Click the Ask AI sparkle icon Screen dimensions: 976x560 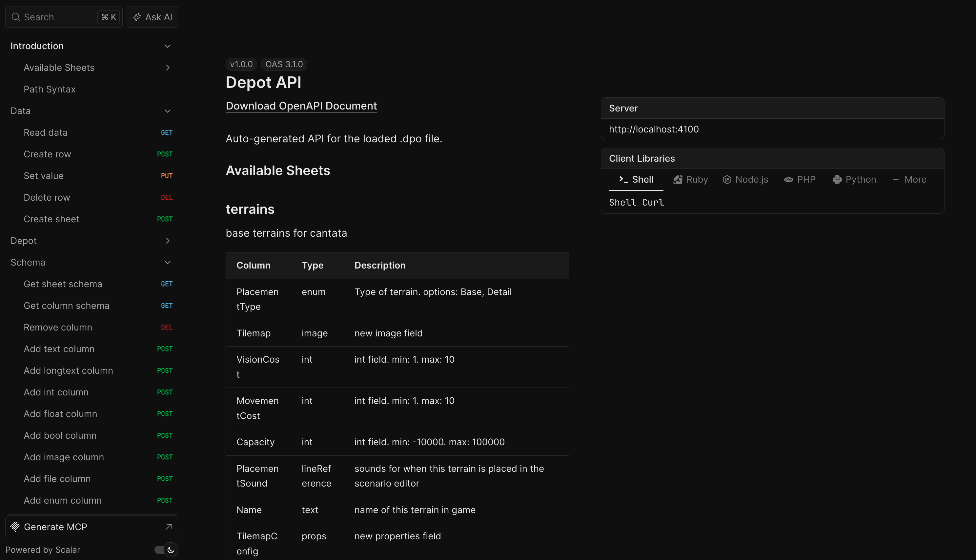coord(136,17)
